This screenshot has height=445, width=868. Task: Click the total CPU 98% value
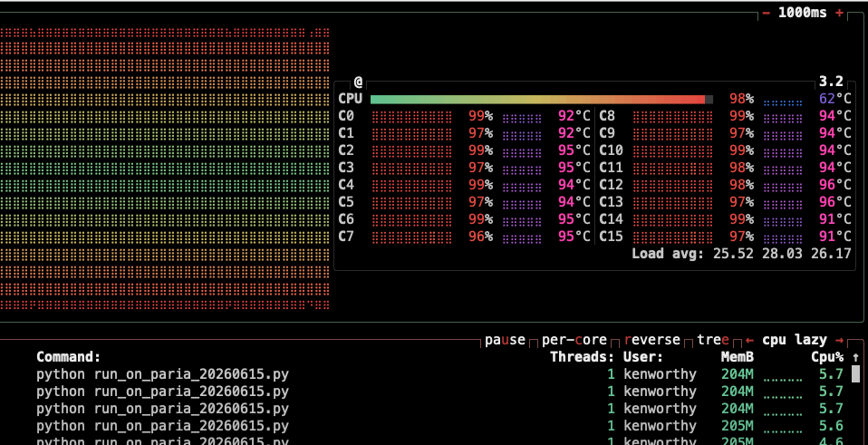point(741,99)
